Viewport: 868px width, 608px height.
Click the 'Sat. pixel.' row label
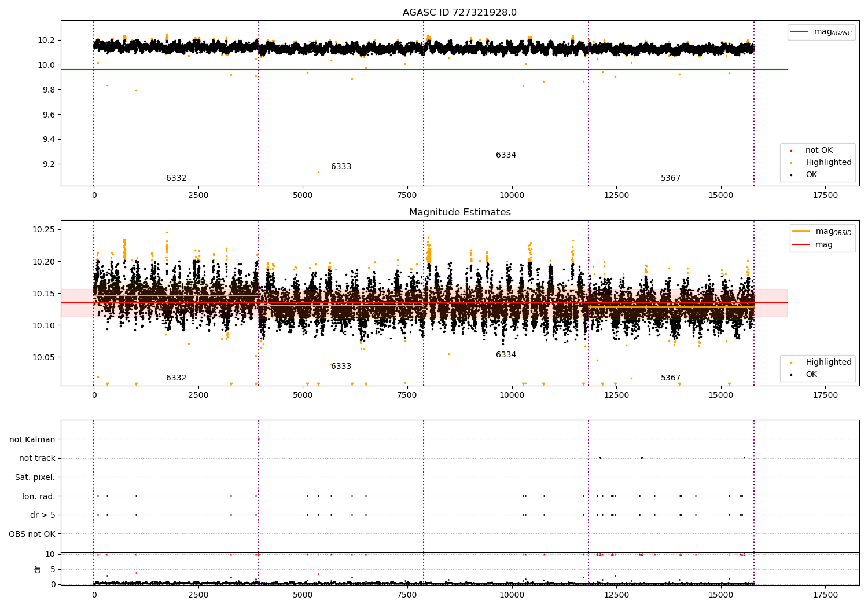[x=35, y=478]
